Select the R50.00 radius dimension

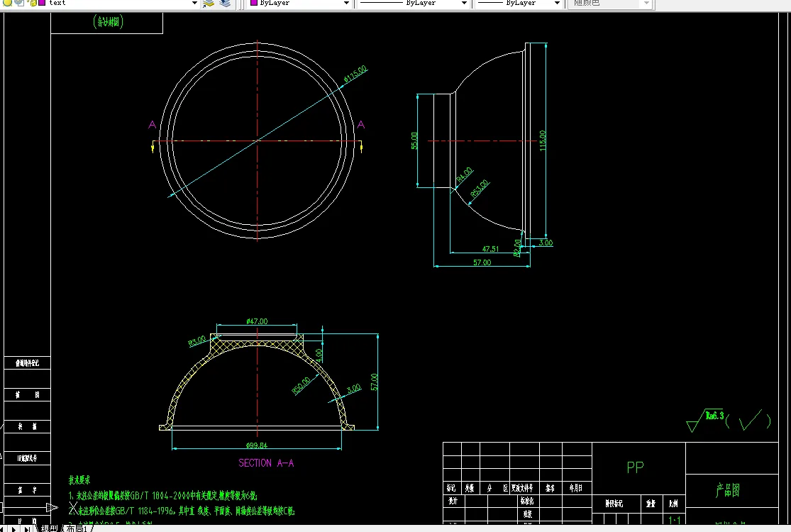(302, 386)
